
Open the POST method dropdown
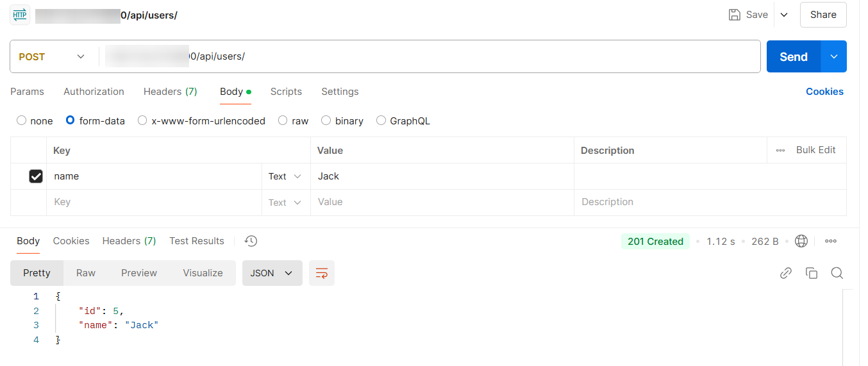[53, 56]
